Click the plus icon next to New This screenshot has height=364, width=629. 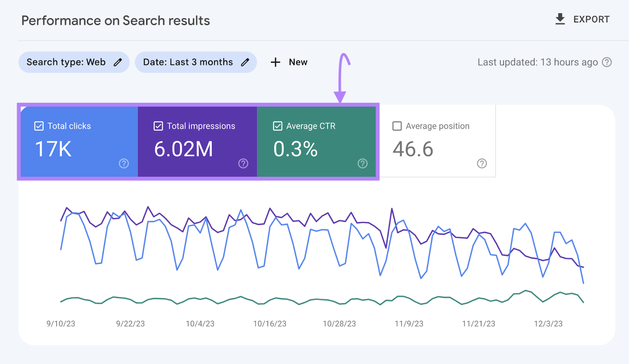(275, 62)
